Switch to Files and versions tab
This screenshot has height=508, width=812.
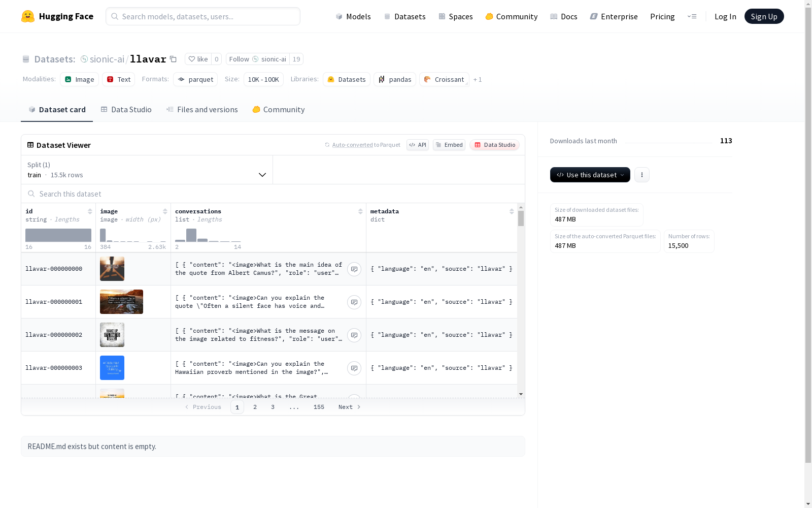click(x=202, y=110)
